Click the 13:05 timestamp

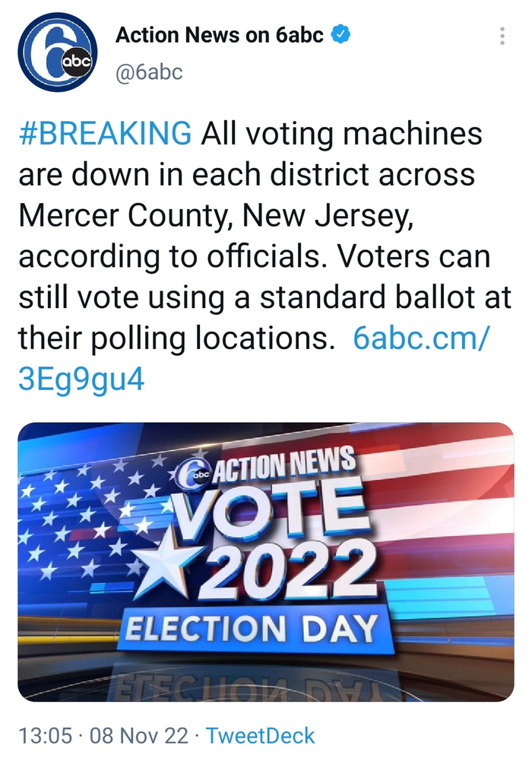46,736
